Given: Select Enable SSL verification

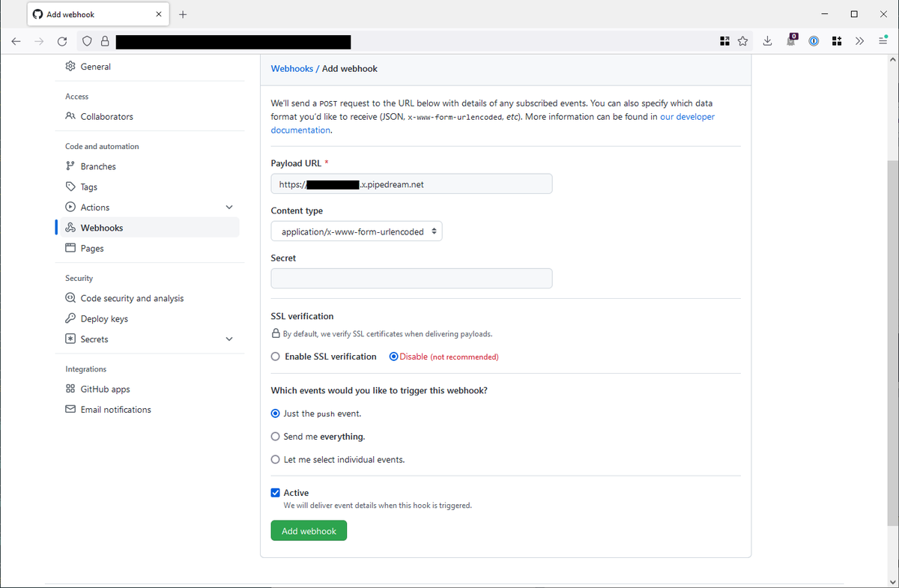Looking at the screenshot, I should 276,357.
